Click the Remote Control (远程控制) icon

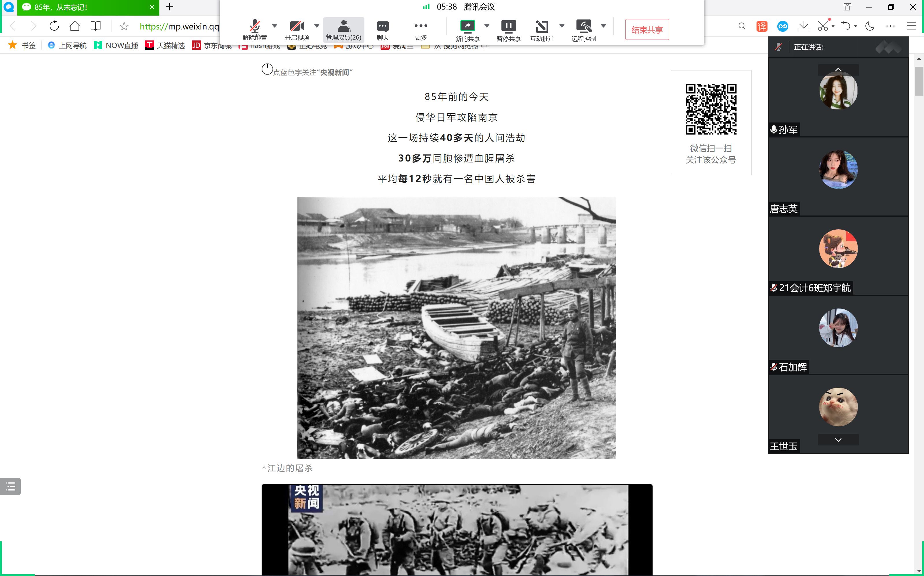click(x=583, y=27)
